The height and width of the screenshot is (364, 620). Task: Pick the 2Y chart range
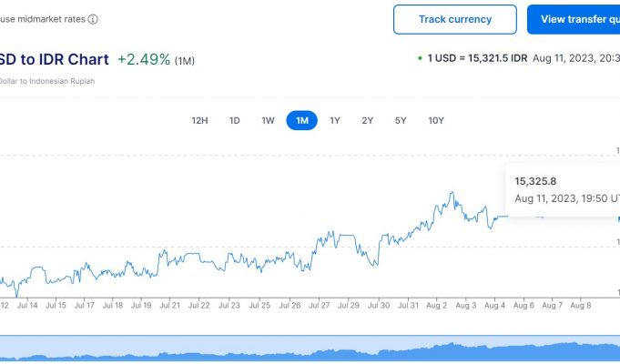[367, 120]
